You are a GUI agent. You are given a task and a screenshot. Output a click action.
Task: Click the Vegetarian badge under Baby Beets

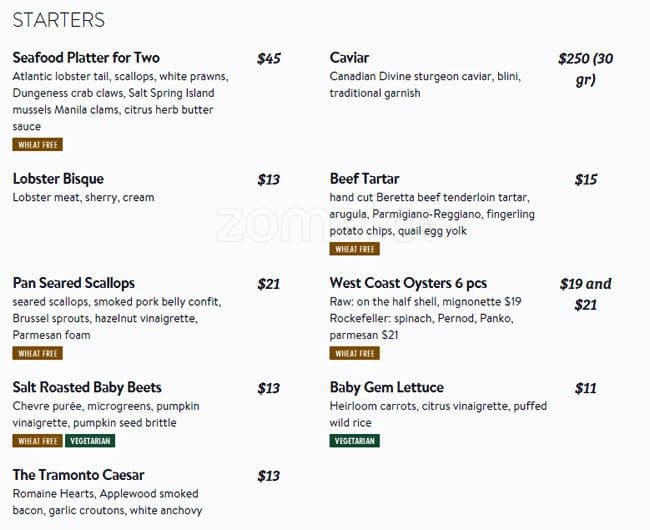tap(90, 441)
